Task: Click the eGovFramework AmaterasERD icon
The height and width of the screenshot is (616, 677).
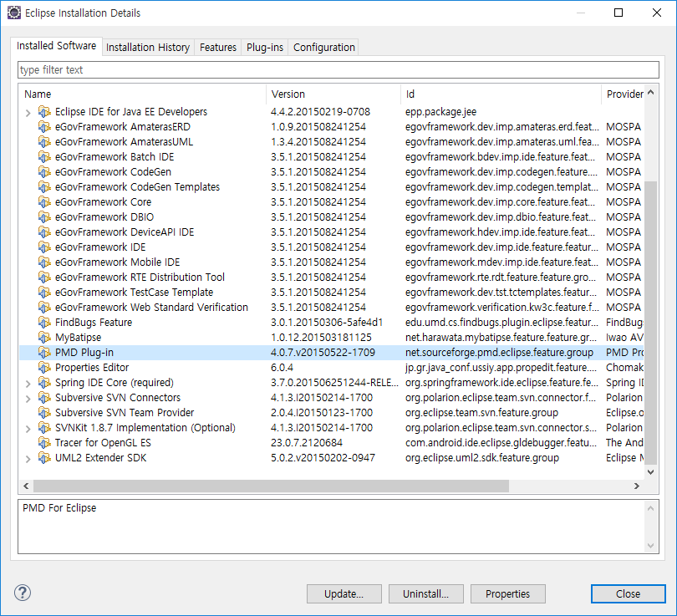Action: (x=44, y=127)
